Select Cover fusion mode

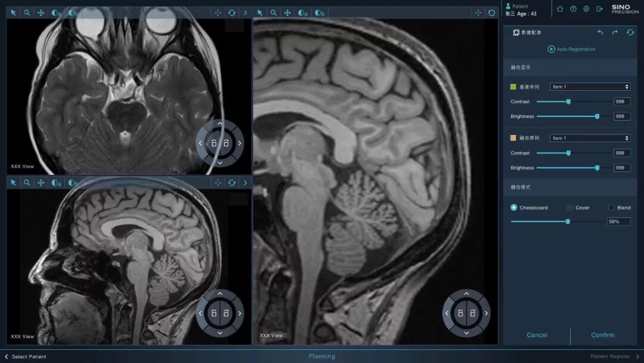569,208
